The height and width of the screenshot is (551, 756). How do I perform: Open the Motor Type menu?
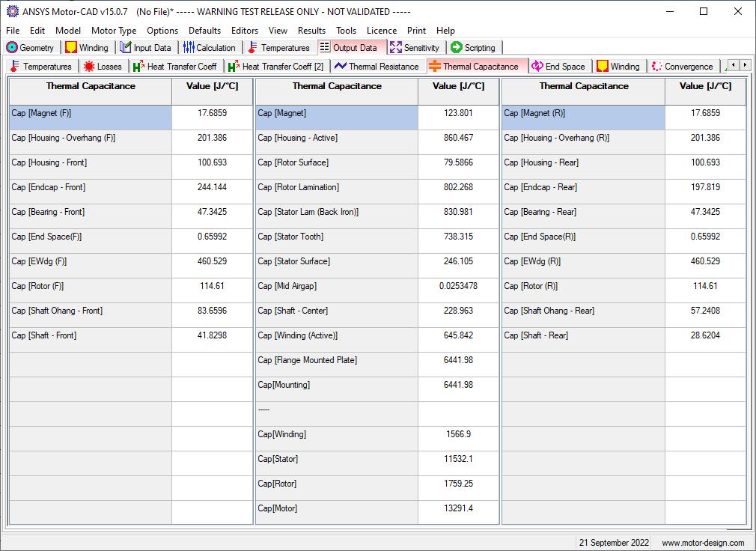tap(114, 31)
